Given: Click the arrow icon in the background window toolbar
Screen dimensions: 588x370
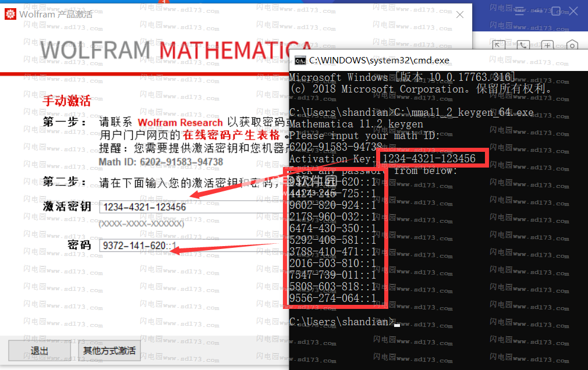Looking at the screenshot, I should 498,45.
